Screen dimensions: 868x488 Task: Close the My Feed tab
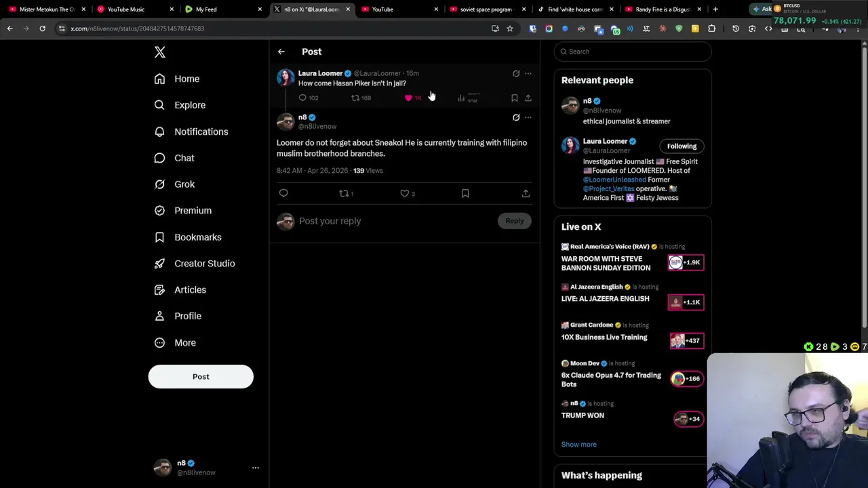[x=260, y=9]
